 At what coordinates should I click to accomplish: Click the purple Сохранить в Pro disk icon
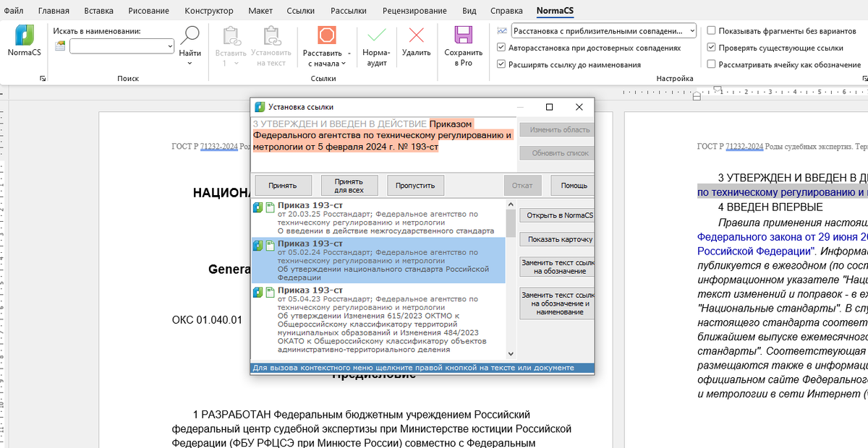tap(463, 35)
